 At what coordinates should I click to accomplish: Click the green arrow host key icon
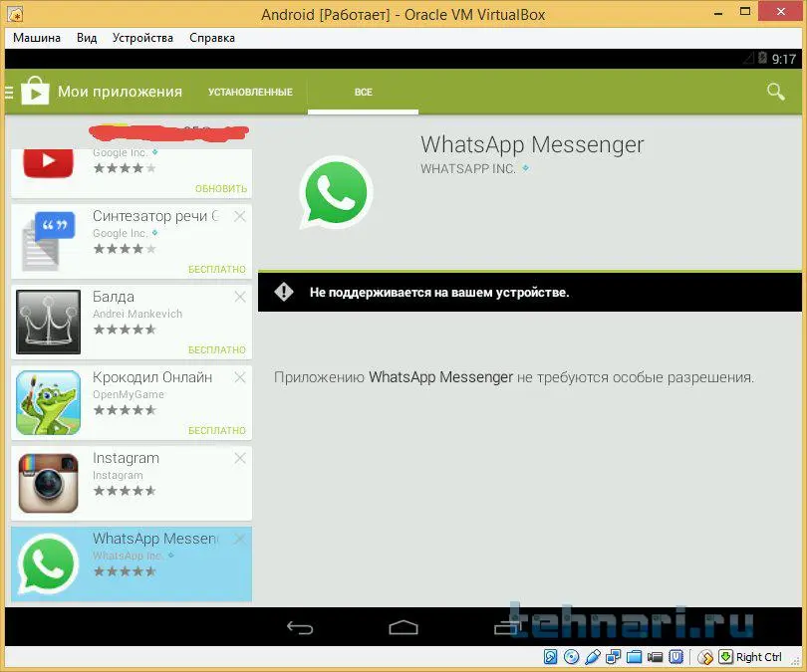725,657
